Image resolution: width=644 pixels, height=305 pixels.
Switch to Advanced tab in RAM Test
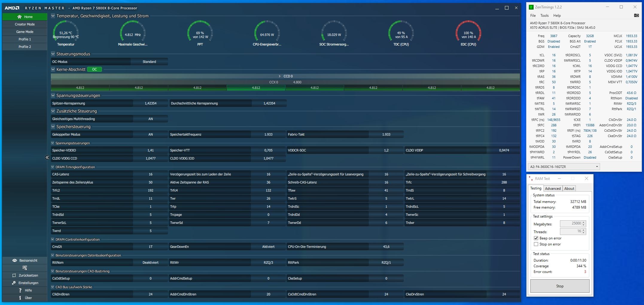[x=553, y=189]
